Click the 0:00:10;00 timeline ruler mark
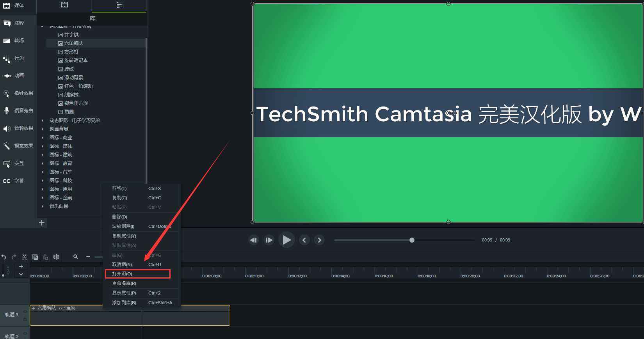The image size is (644, 339). coord(254,276)
